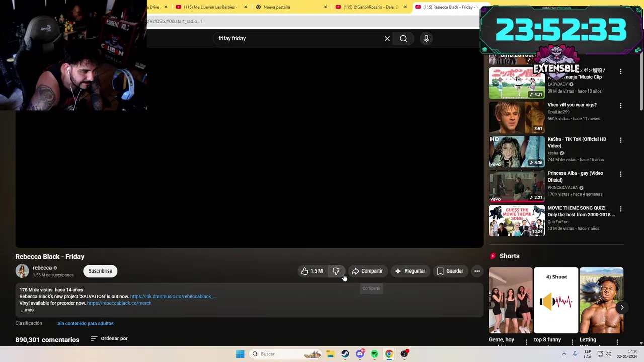Show hidden system tray icons chevron
644x362 pixels.
(x=564, y=354)
